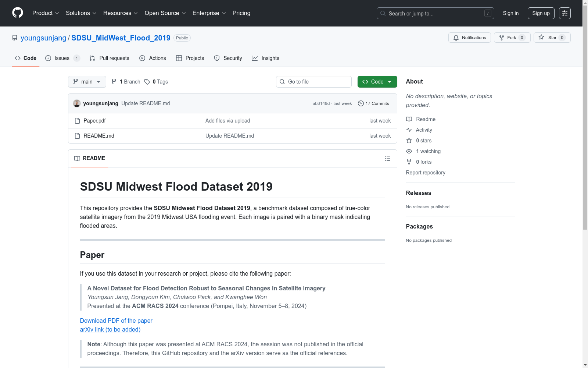
Task: Click the star icon beside 0 stars
Action: [x=409, y=141]
